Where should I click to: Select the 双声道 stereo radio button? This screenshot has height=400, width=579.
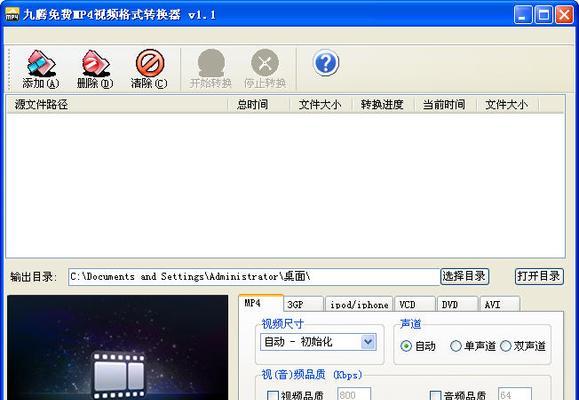[506, 346]
